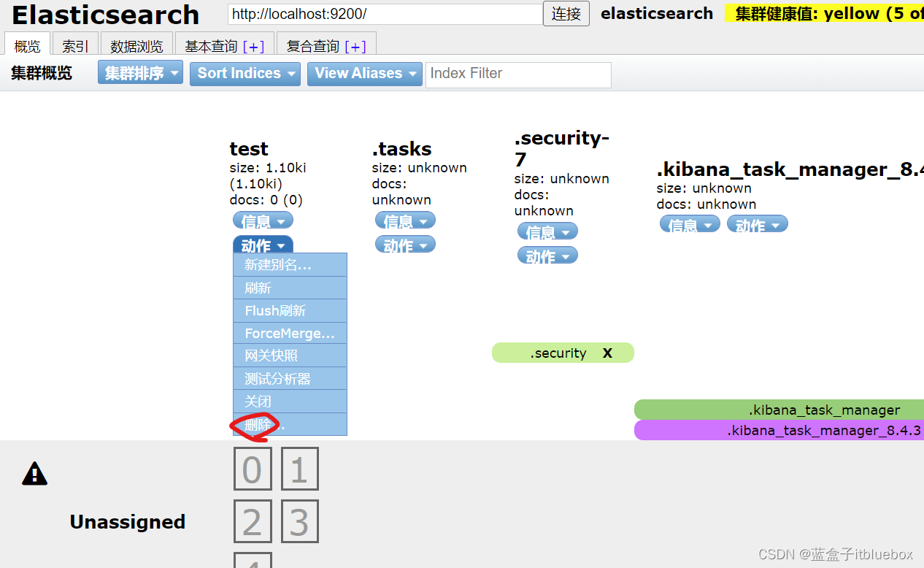This screenshot has height=568, width=924.
Task: Click the .kibana_task_manager_8.4.3 purple alias bar
Action: click(x=779, y=430)
